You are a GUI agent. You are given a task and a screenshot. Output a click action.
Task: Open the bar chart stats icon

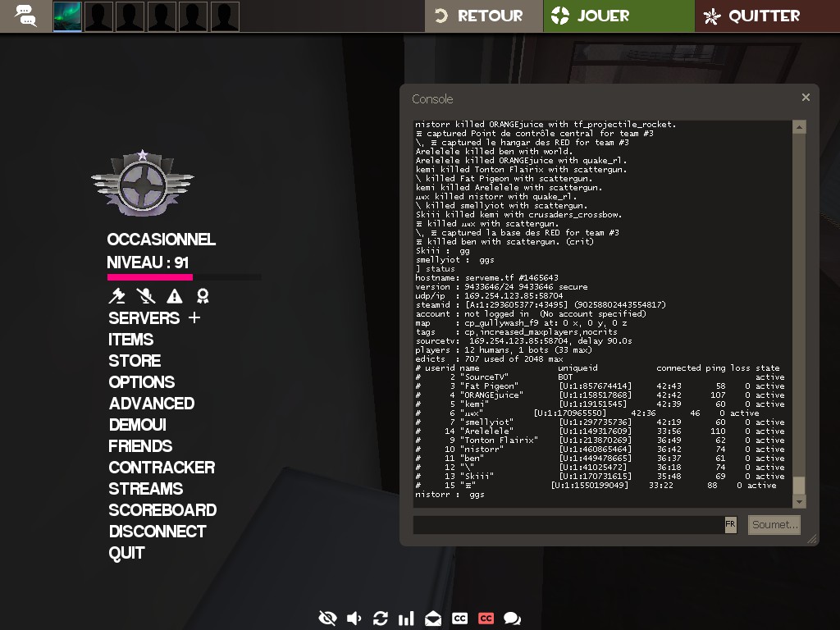pyautogui.click(x=406, y=619)
